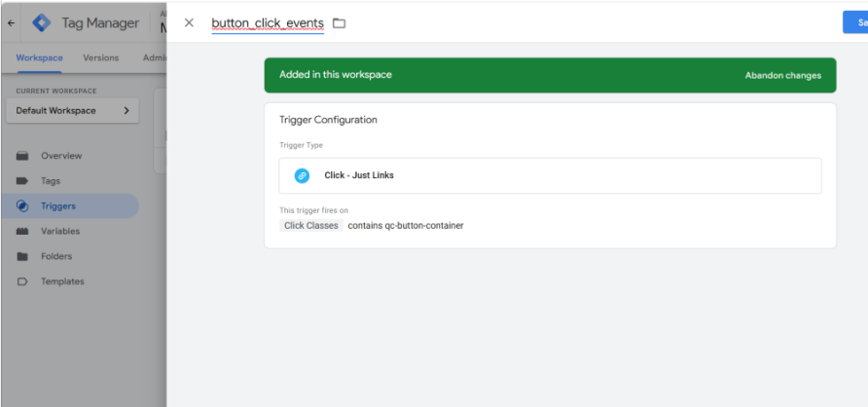Click the Tag Manager diamond logo

(x=42, y=22)
